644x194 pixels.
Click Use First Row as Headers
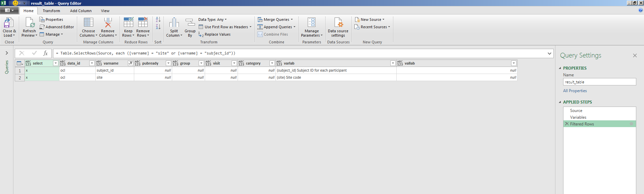(x=225, y=27)
